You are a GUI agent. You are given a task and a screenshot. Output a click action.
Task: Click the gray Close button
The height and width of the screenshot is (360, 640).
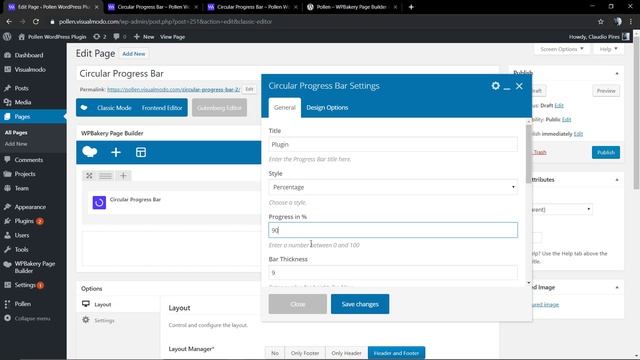point(298,304)
